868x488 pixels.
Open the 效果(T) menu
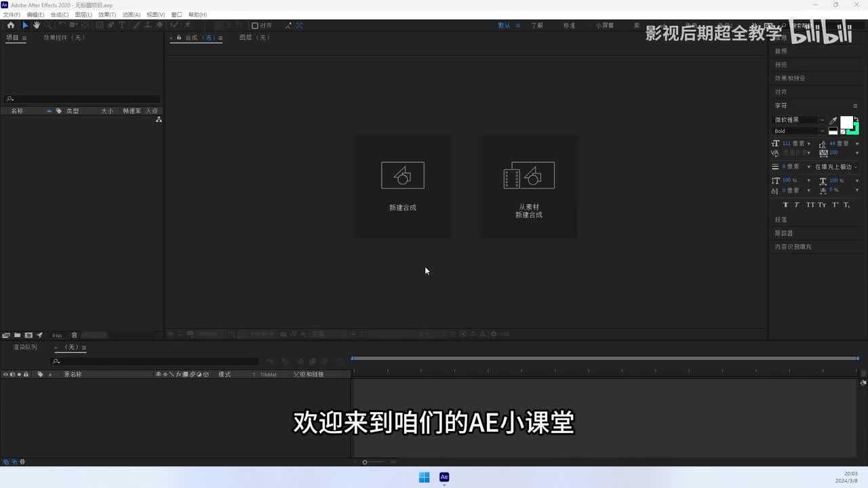(x=107, y=14)
